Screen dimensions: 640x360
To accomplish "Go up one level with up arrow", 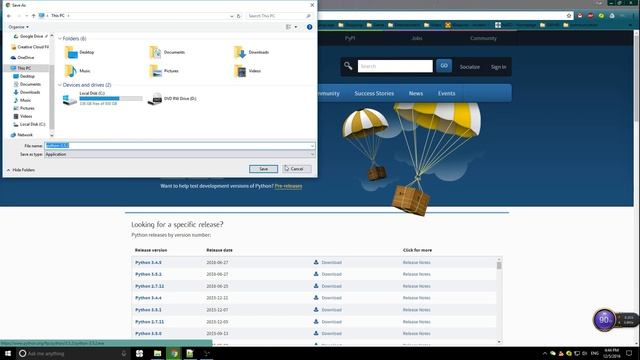I will click(33, 16).
